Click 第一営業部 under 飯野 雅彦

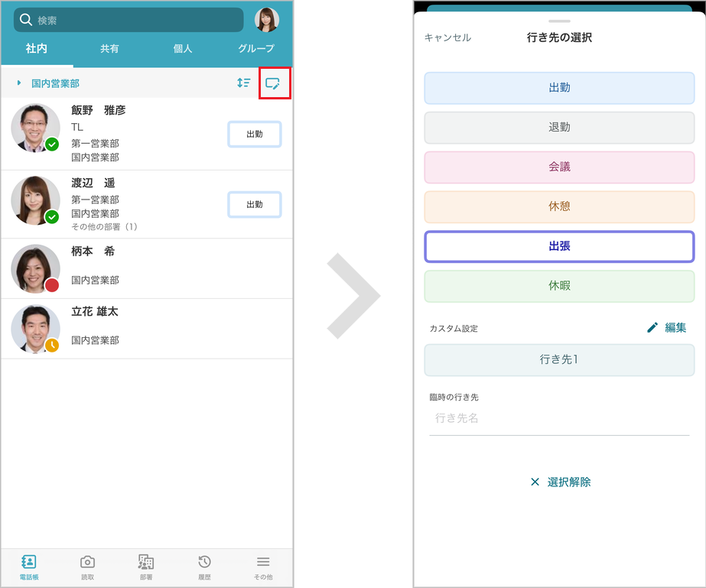pyautogui.click(x=95, y=144)
